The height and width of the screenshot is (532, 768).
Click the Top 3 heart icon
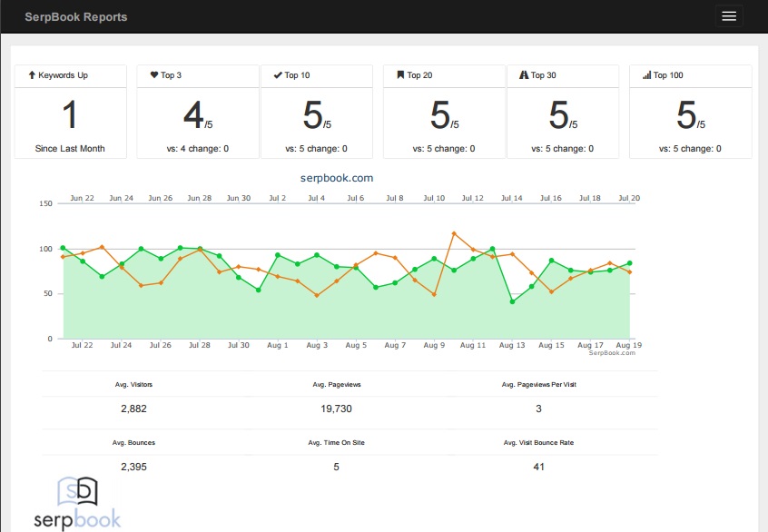pos(154,75)
